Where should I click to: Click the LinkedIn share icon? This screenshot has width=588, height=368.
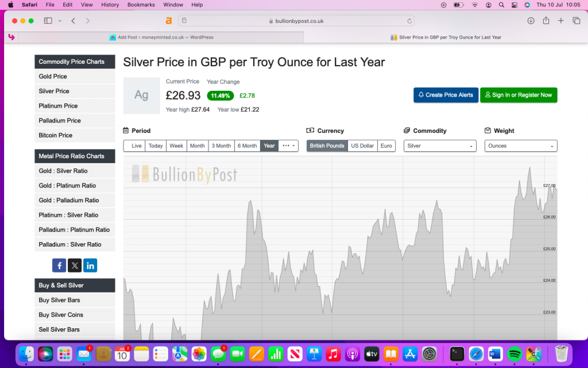click(x=90, y=265)
